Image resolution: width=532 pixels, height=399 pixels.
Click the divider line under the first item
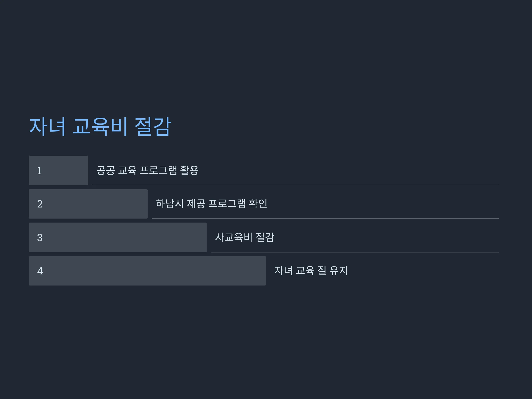[x=295, y=185]
